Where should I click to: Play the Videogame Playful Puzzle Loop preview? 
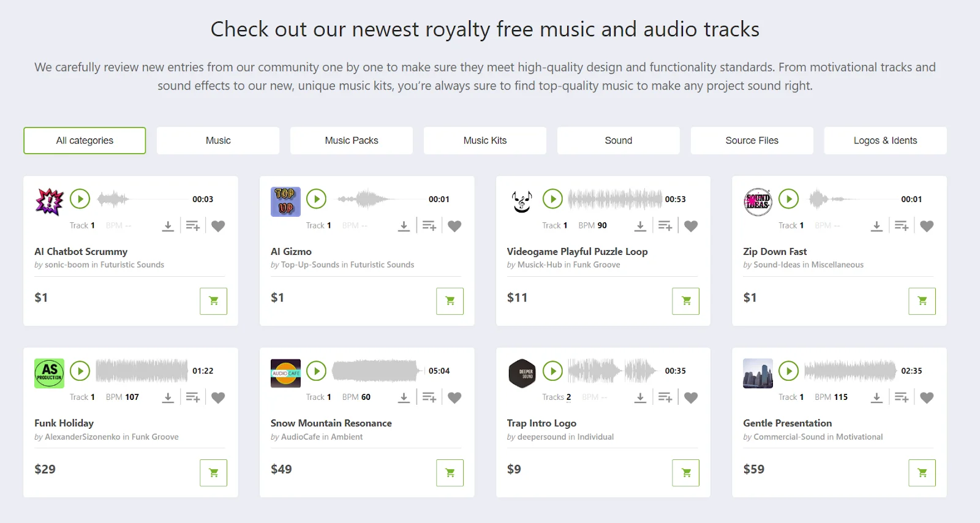pyautogui.click(x=553, y=198)
